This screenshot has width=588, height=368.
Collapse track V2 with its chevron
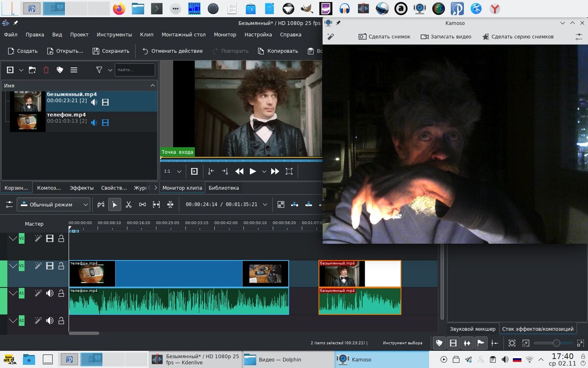click(x=13, y=238)
